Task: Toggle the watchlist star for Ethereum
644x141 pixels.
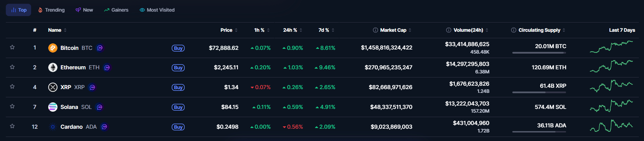Action: tap(12, 67)
